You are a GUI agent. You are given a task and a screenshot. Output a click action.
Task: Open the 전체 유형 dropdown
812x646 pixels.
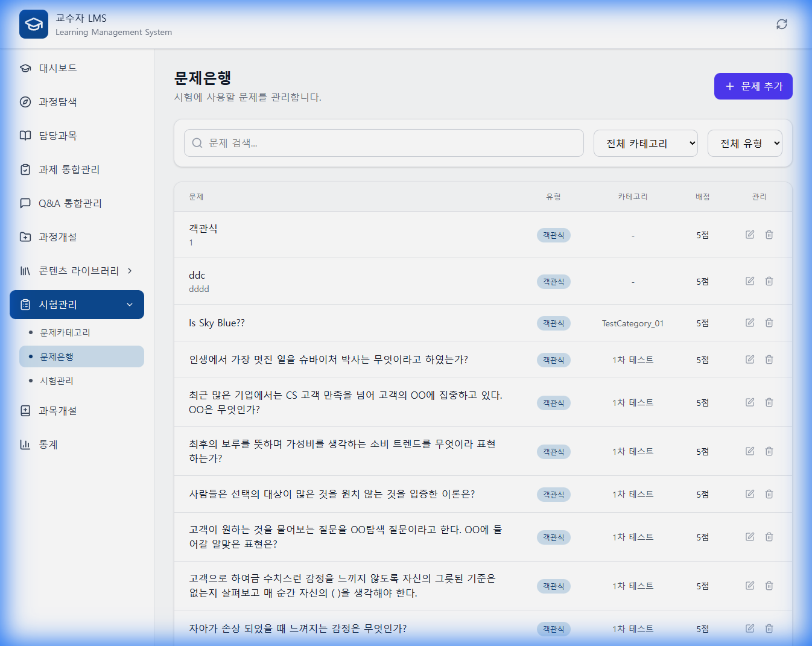click(x=744, y=143)
